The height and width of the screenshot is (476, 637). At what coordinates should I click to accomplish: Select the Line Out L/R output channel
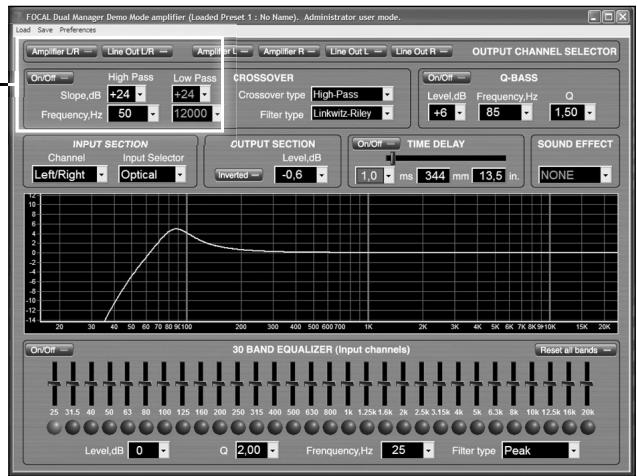click(x=137, y=52)
